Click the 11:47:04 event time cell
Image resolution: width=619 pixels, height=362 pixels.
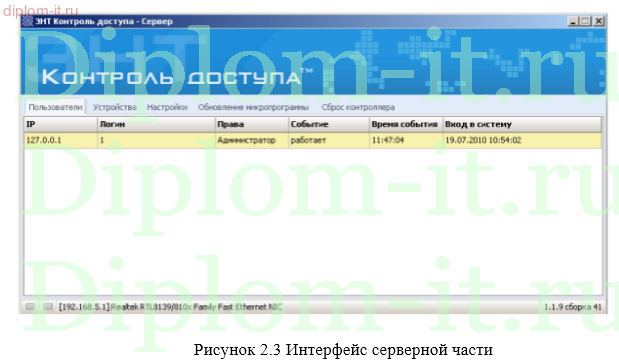pos(406,140)
